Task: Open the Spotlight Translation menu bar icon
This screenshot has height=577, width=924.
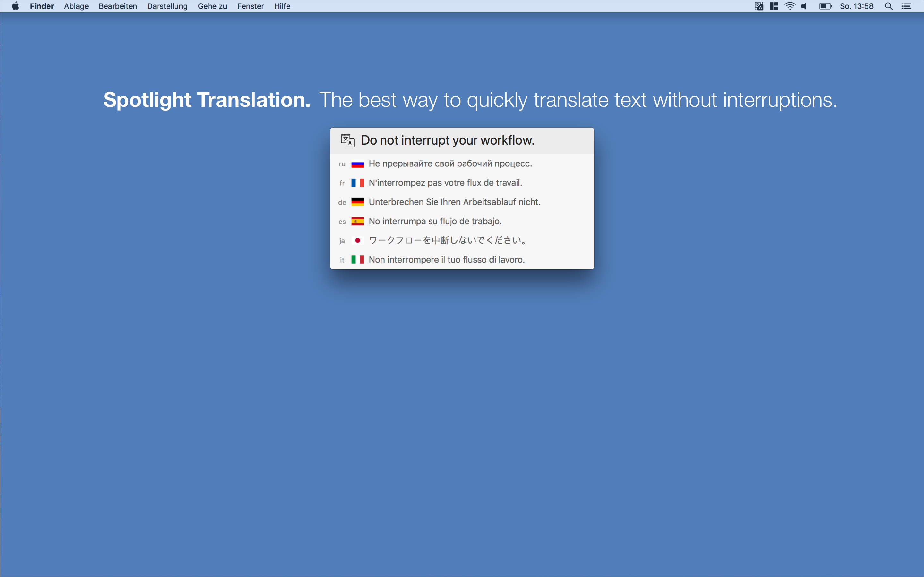Action: click(x=759, y=6)
